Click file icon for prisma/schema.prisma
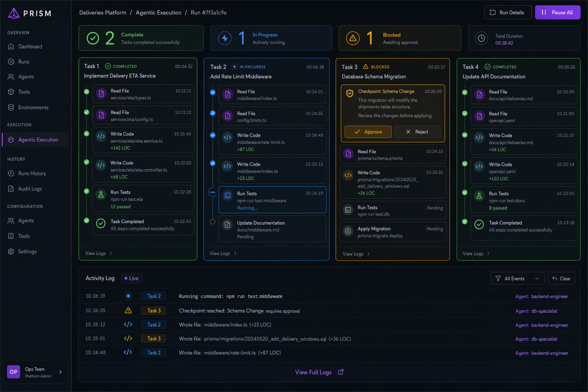Image resolution: width=588 pixels, height=392 pixels. point(348,154)
